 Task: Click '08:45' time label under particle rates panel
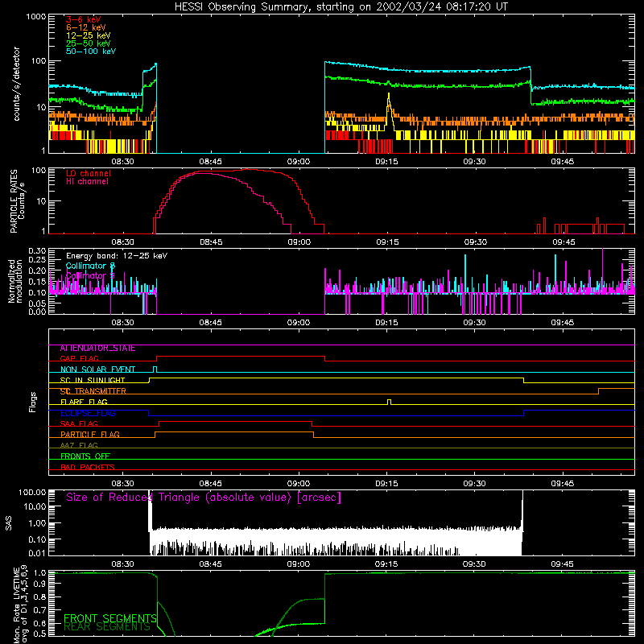click(211, 242)
